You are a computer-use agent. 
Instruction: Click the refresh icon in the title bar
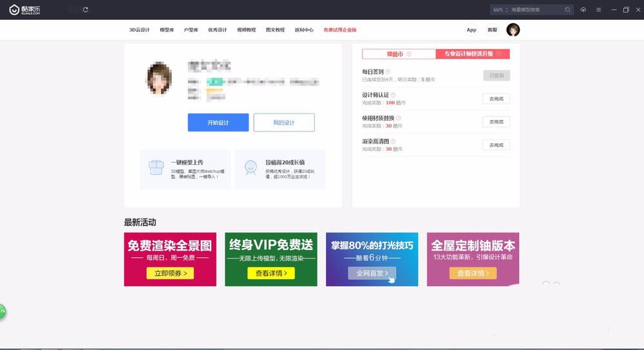click(x=86, y=10)
